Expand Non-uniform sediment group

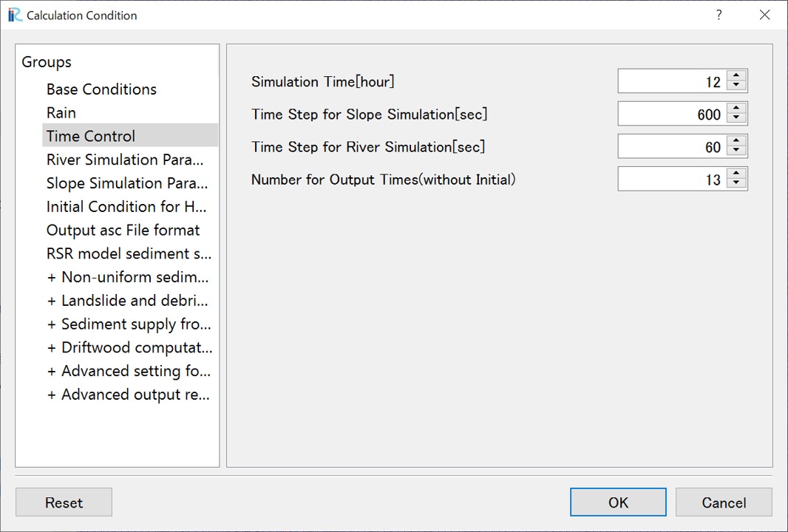[128, 277]
